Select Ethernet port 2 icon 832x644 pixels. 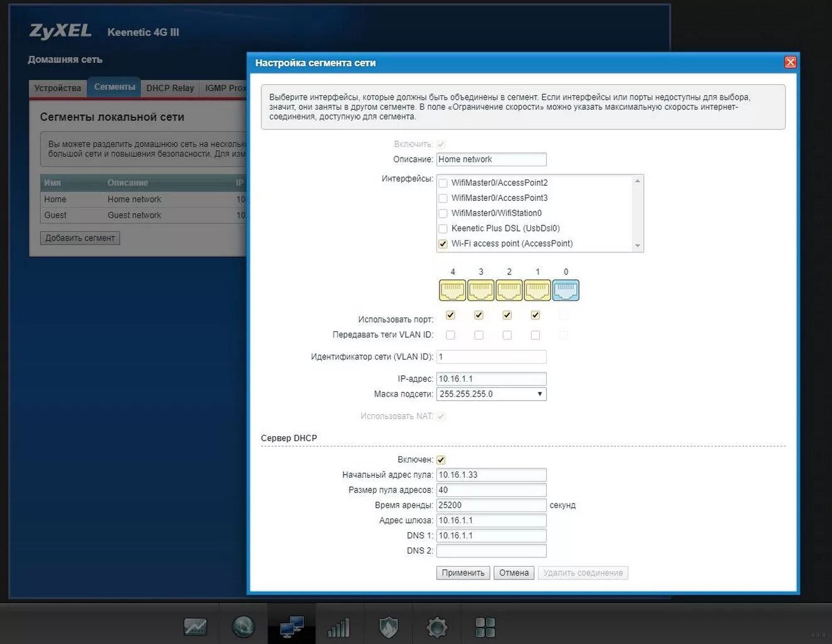click(509, 291)
